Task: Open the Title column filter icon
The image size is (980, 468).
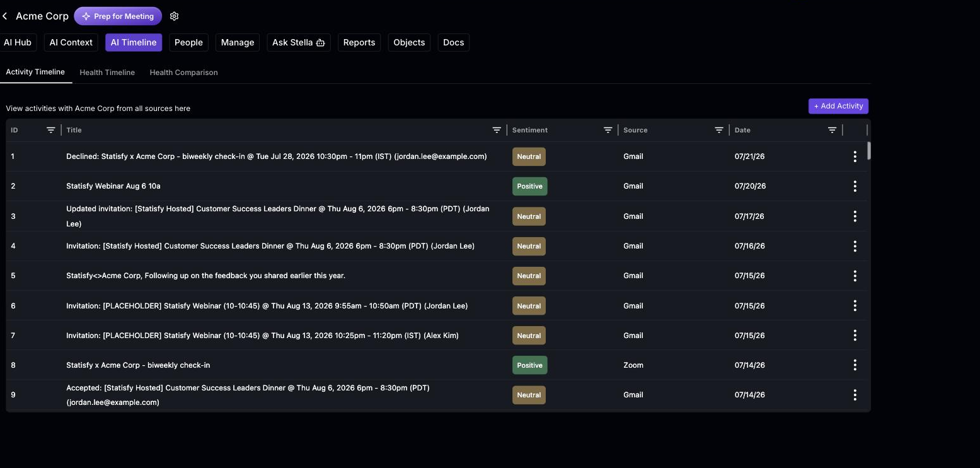Action: [497, 130]
